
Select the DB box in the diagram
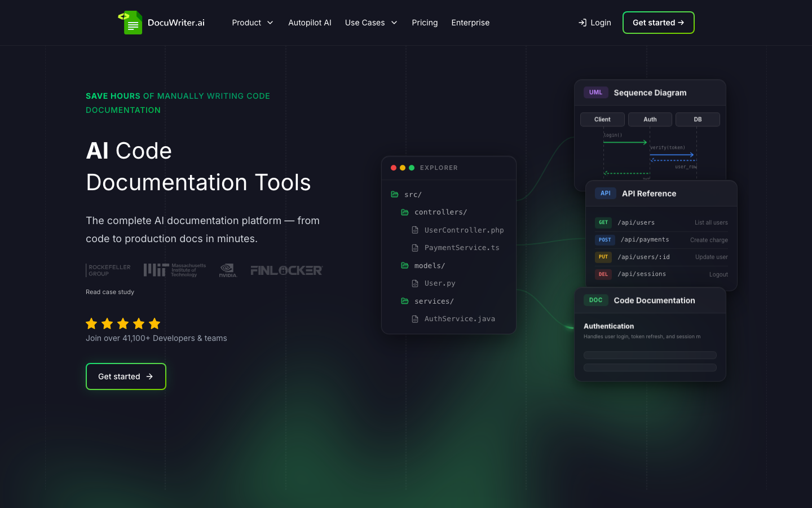(x=698, y=119)
